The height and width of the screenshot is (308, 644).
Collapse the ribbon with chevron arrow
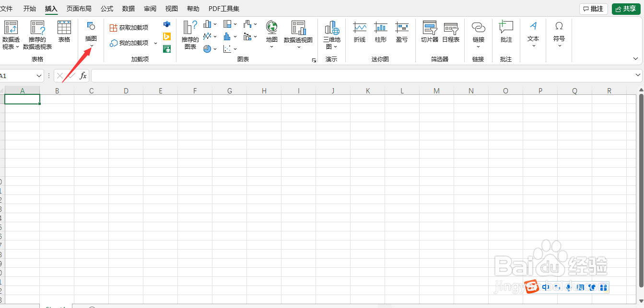pos(636,59)
